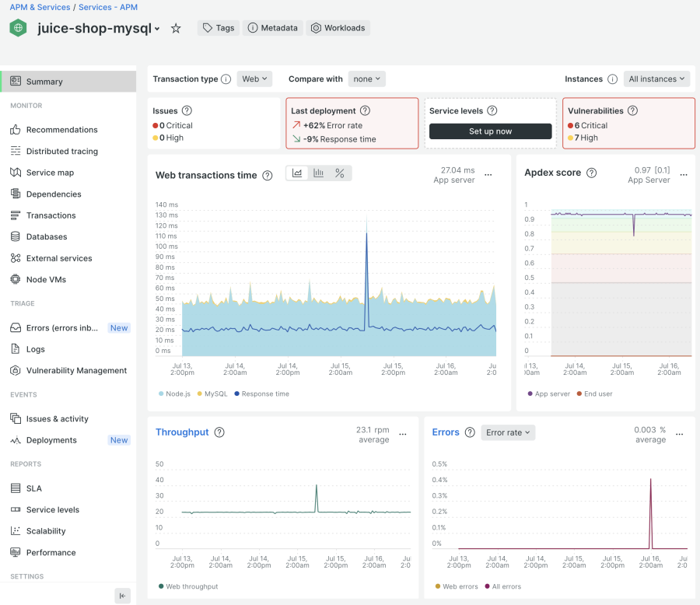Click the Set up now button
700x605 pixels.
pos(490,131)
